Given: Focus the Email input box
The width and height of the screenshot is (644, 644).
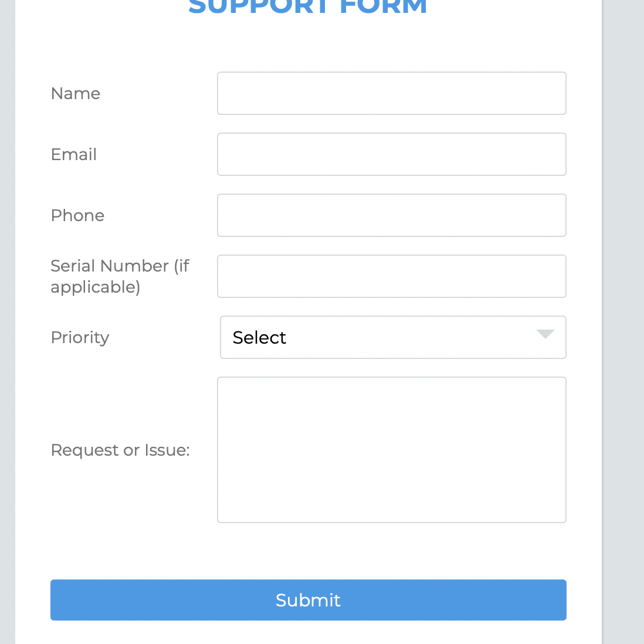Looking at the screenshot, I should tap(391, 154).
